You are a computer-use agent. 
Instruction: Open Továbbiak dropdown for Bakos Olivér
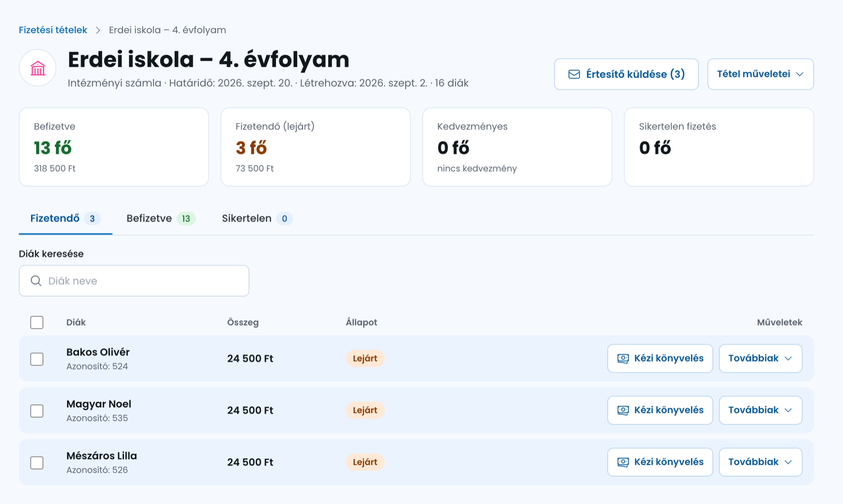coord(760,359)
